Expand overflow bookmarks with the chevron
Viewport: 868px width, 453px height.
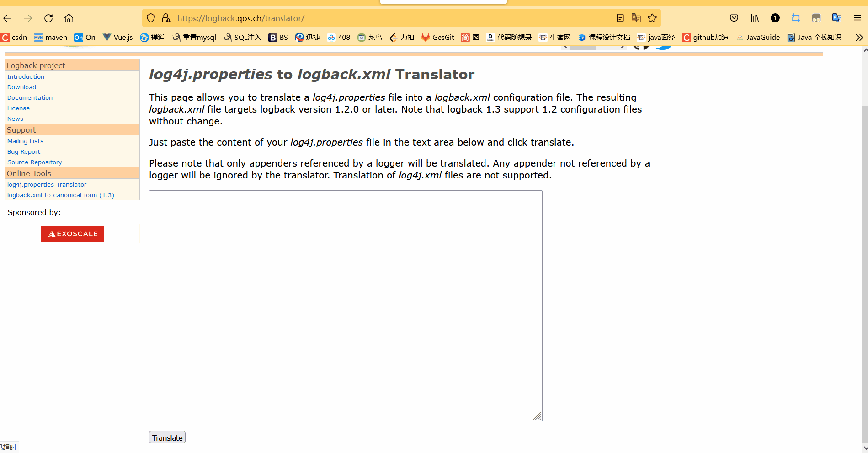pyautogui.click(x=859, y=37)
